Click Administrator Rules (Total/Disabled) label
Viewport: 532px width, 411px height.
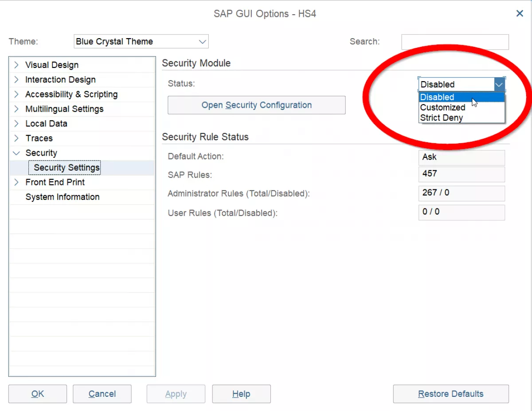pos(239,194)
